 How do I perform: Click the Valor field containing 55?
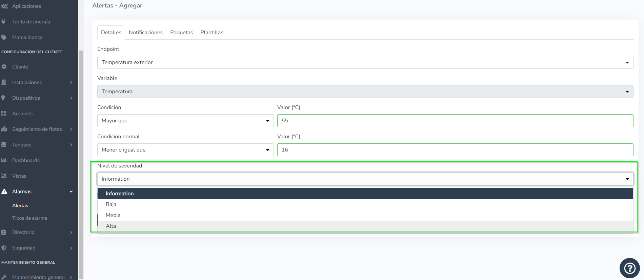455,121
